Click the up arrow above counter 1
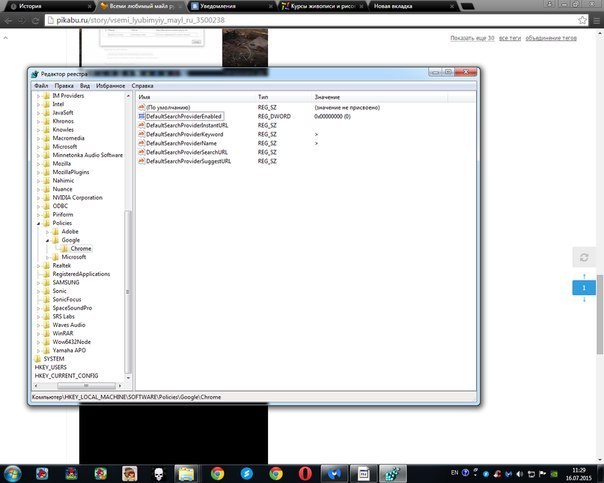This screenshot has width=604, height=483. tap(584, 276)
